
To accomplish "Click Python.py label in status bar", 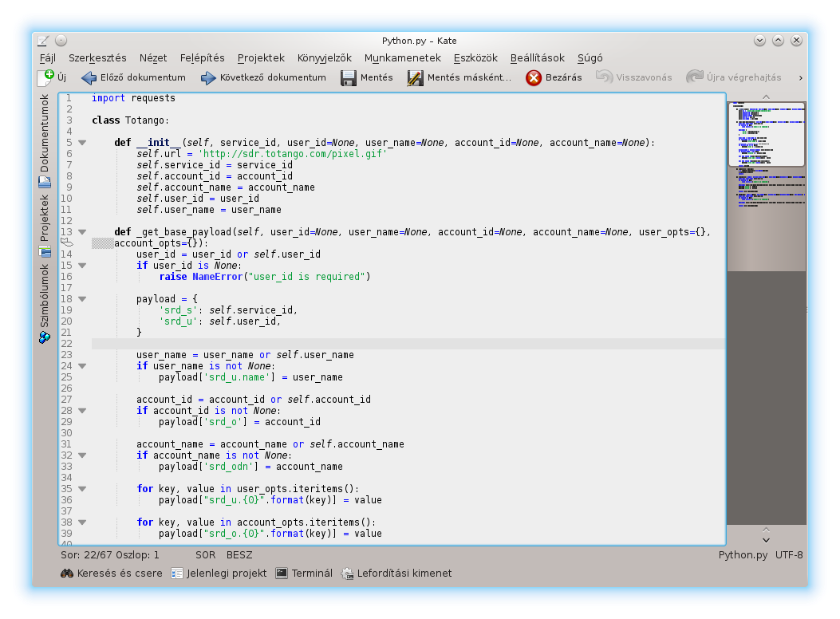I will [743, 554].
